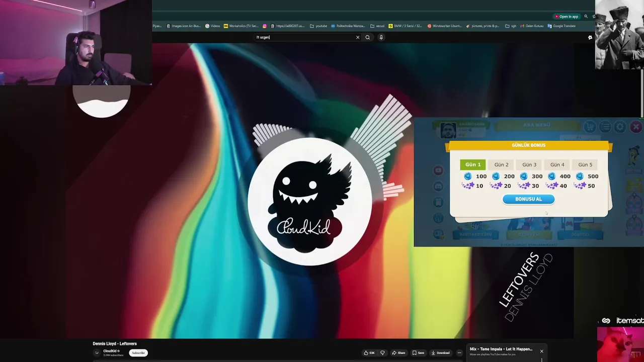Open the game shop cart icon
Screen dimensions: 644x362
pos(590,127)
